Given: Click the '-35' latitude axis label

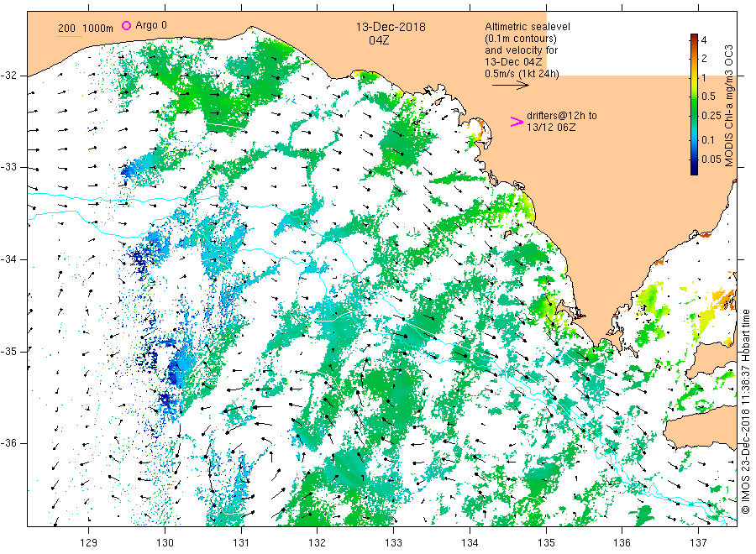Looking at the screenshot, I should click(x=8, y=351).
